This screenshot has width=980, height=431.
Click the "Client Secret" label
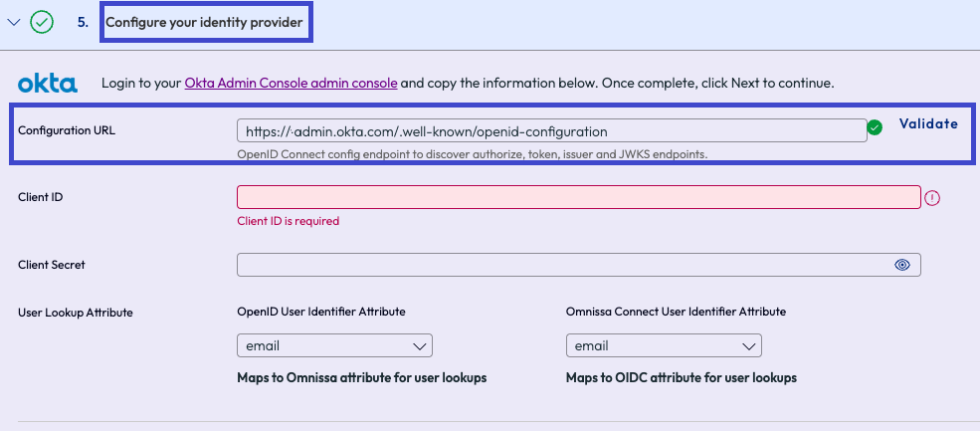(52, 265)
